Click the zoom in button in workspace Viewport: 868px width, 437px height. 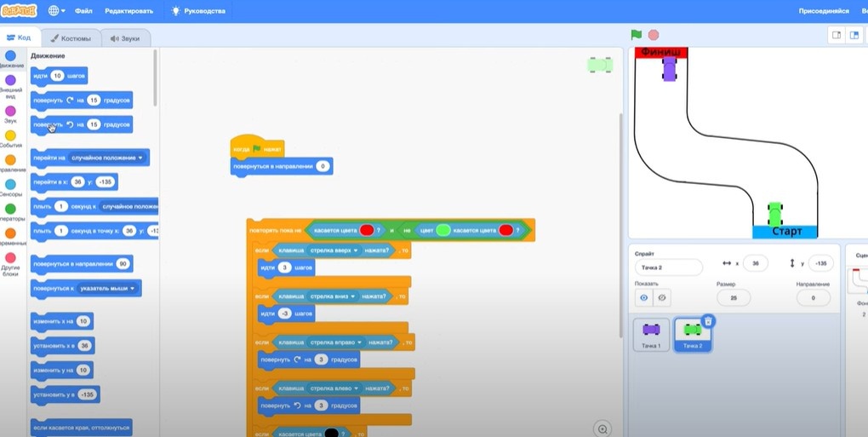602,428
